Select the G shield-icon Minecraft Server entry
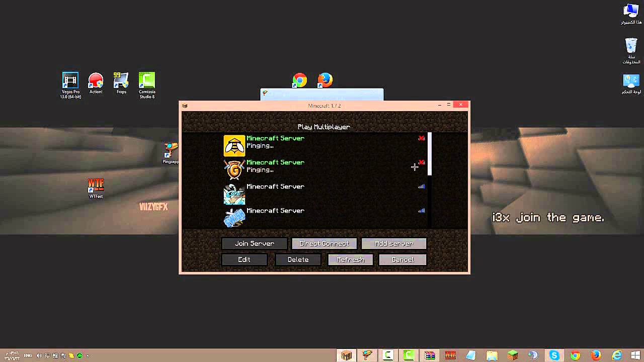Image resolution: width=644 pixels, height=362 pixels. point(325,169)
